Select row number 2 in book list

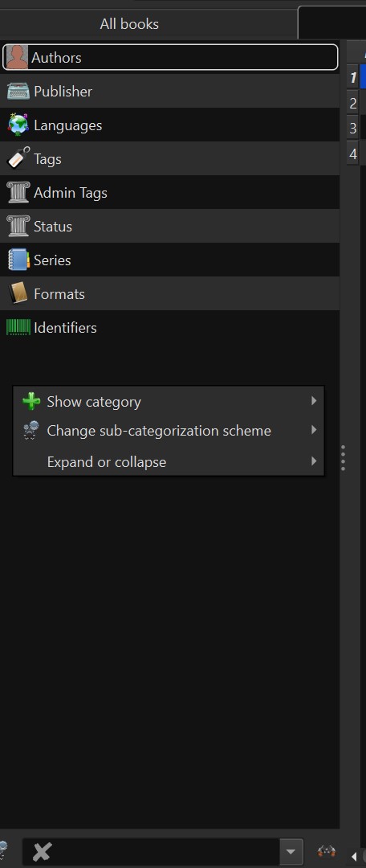click(352, 103)
